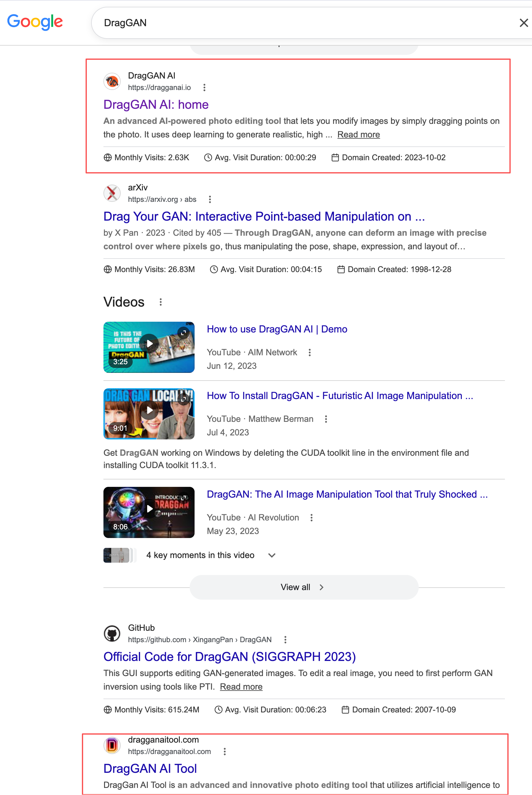
Task: Open 'DragGAN: The AI Image Manipulation Tool' link
Action: pyautogui.click(x=347, y=494)
